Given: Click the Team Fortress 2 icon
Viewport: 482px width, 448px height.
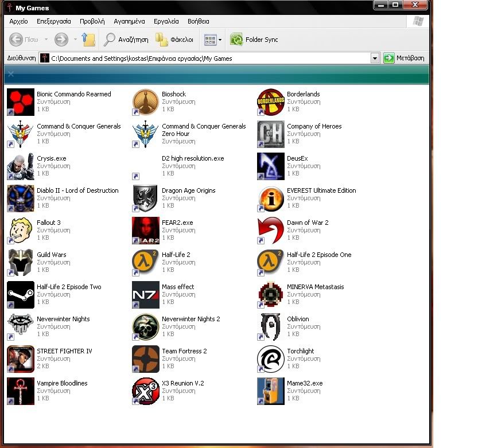Looking at the screenshot, I should (x=146, y=359).
